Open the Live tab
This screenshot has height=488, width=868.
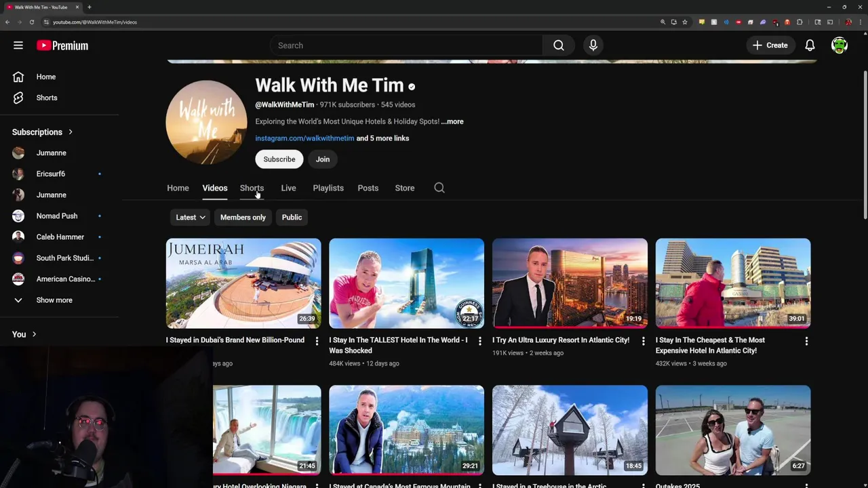point(288,188)
